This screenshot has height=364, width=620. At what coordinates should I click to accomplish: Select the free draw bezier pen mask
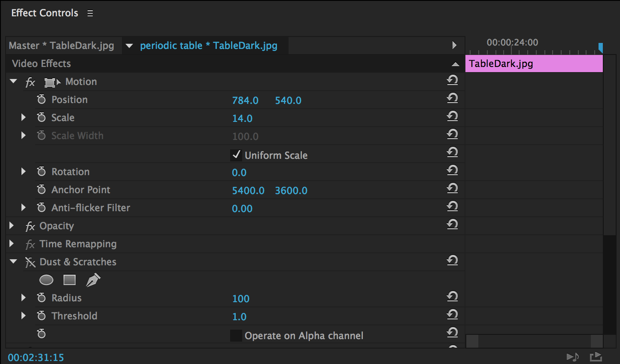93,280
